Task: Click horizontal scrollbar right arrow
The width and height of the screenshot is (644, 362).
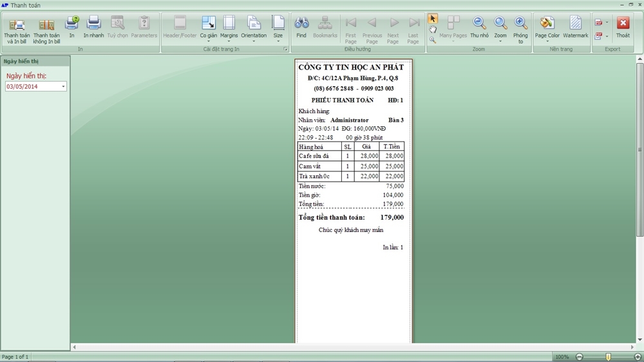Action: [632, 347]
